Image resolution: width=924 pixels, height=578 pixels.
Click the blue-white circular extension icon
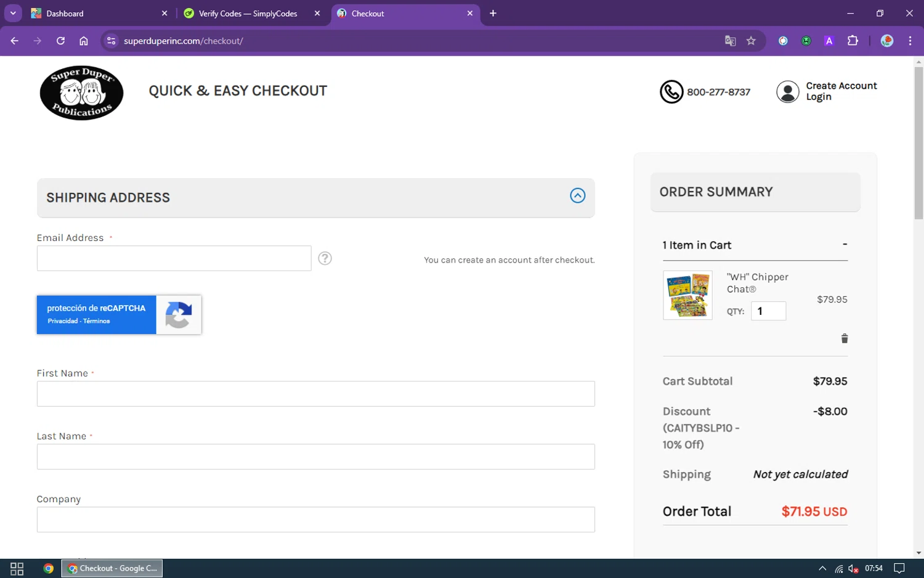tap(783, 41)
